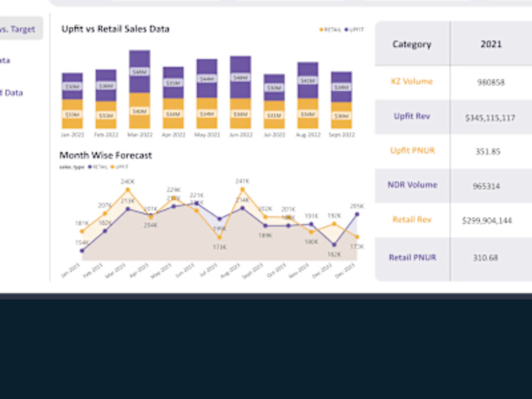This screenshot has width=532, height=399.
Task: Click the yellow UPFIT legend marker under Month Wise Forecast
Action: click(113, 167)
